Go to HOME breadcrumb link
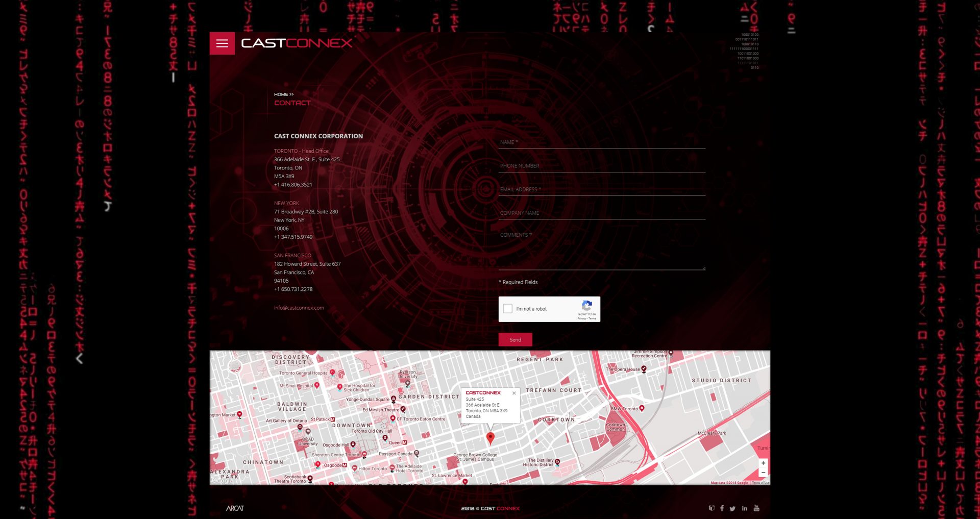Image resolution: width=980 pixels, height=519 pixels. pyautogui.click(x=281, y=94)
